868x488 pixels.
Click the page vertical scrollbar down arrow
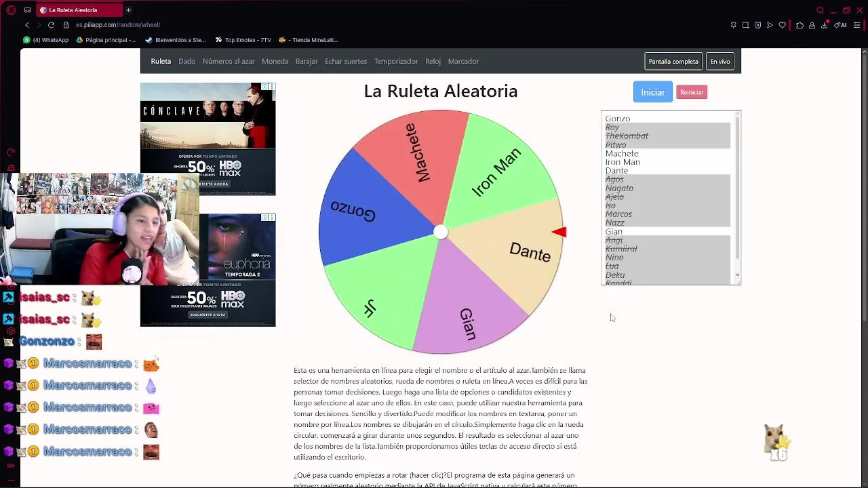pos(864,484)
